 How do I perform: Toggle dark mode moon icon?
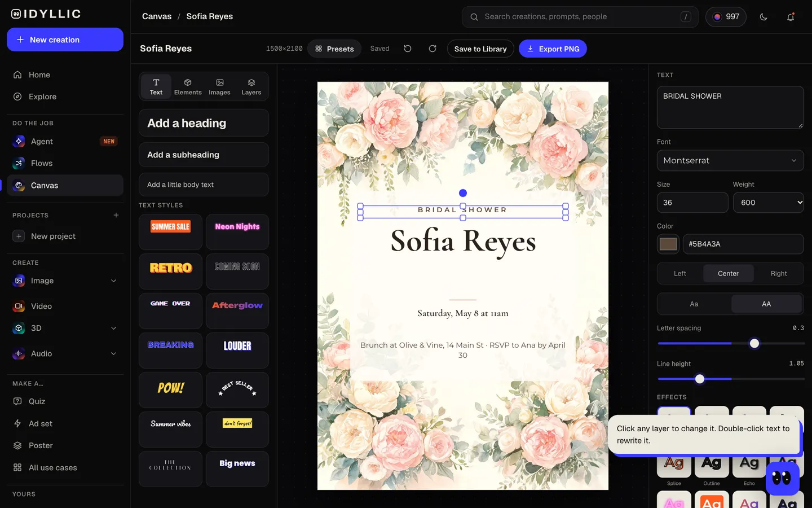(764, 17)
